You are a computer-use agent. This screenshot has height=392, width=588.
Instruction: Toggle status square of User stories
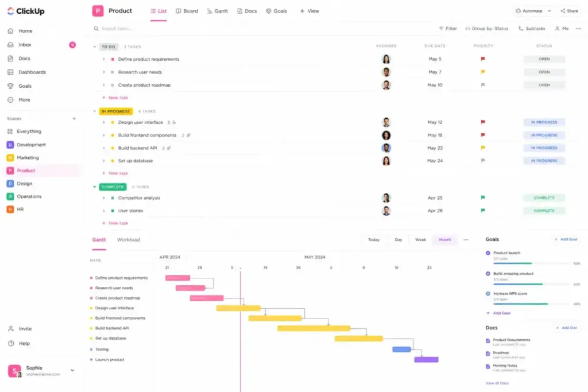point(113,211)
